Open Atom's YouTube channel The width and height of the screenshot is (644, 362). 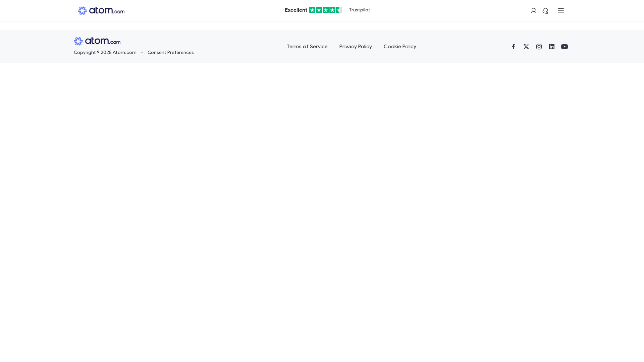(564, 47)
